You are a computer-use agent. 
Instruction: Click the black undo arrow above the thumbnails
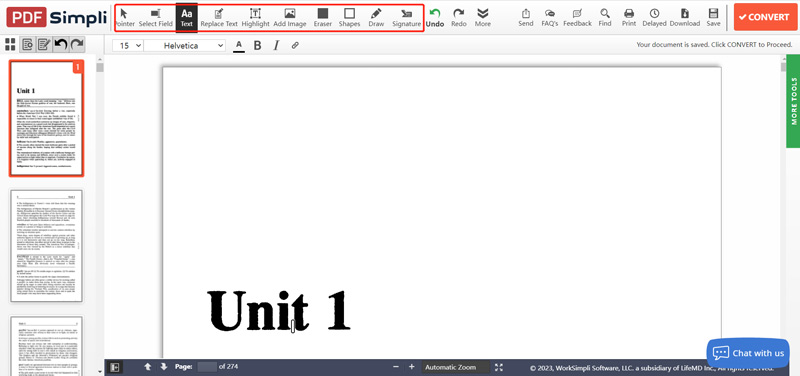click(x=61, y=45)
